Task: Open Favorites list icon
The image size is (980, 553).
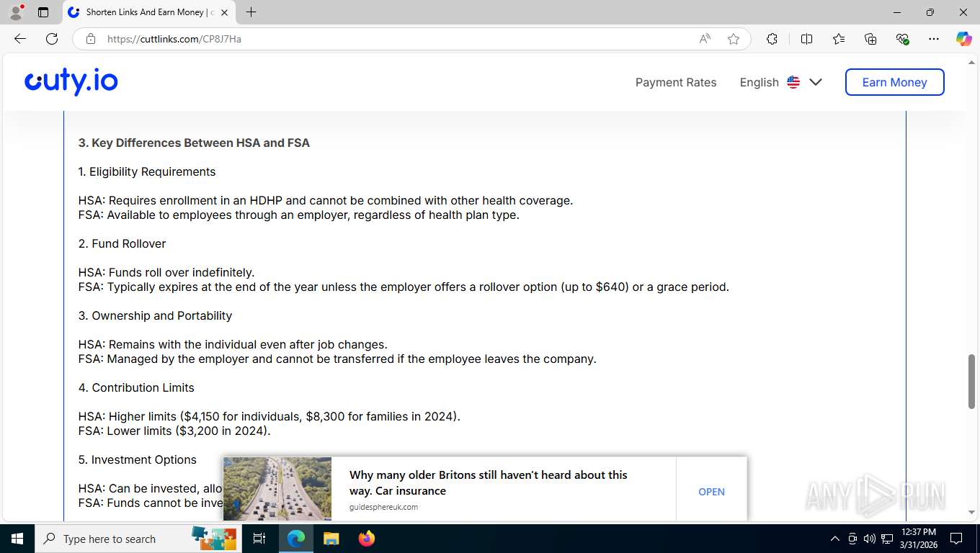Action: (x=839, y=39)
